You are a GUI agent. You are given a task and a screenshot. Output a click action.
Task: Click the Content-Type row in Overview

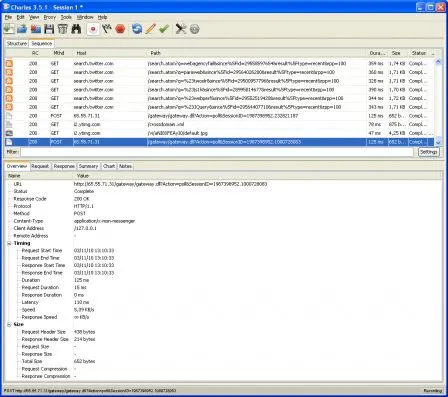[x=223, y=221]
